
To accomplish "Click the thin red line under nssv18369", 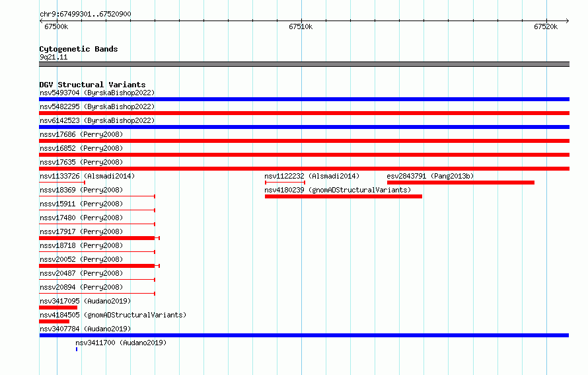I will (97, 196).
